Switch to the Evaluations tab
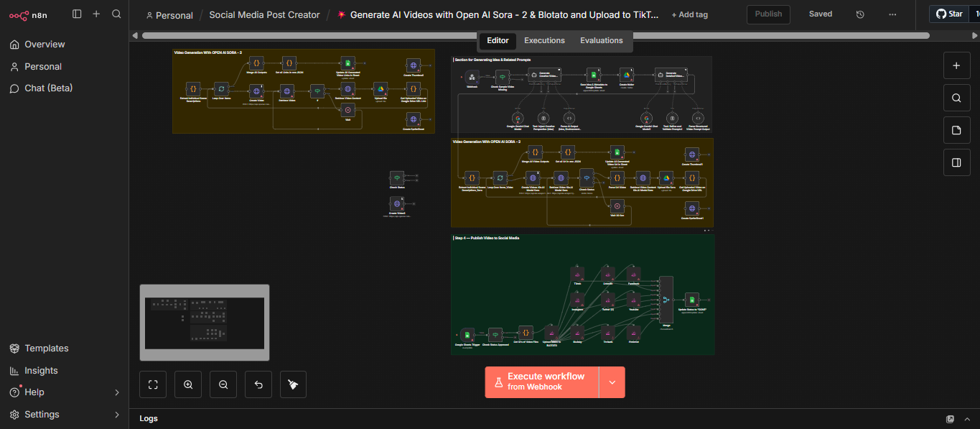Image resolution: width=980 pixels, height=429 pixels. coord(601,41)
